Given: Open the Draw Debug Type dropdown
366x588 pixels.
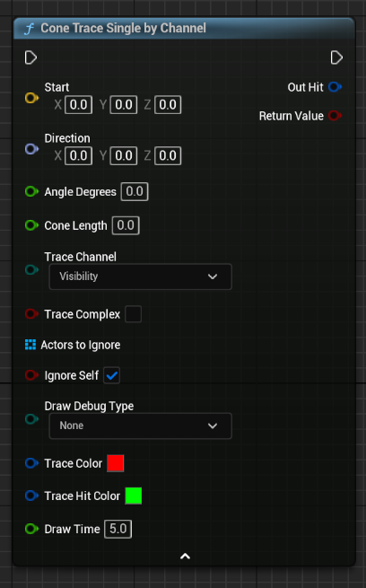Looking at the screenshot, I should (141, 426).
